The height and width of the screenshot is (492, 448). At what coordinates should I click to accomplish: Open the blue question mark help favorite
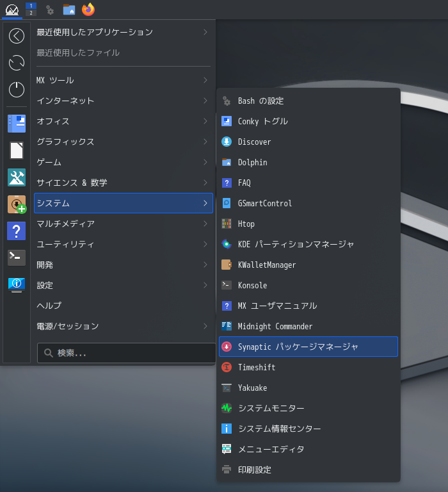[16, 231]
